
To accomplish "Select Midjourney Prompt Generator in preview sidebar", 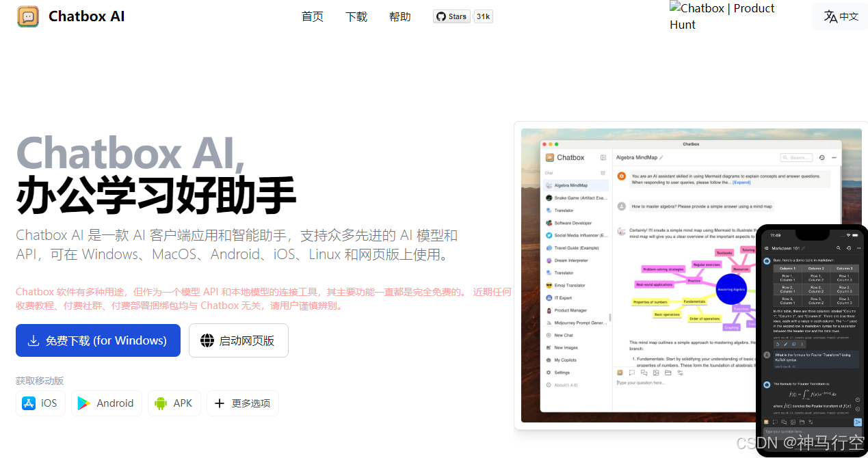I will (576, 323).
